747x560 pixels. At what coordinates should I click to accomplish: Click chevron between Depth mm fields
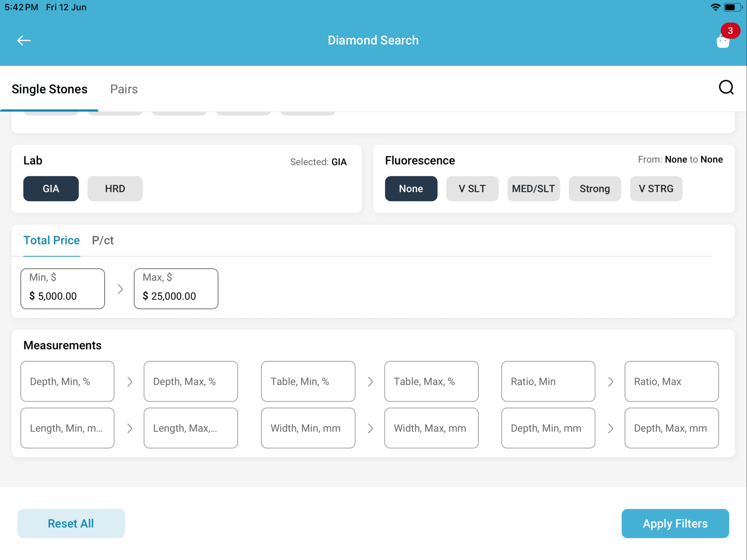coord(610,428)
